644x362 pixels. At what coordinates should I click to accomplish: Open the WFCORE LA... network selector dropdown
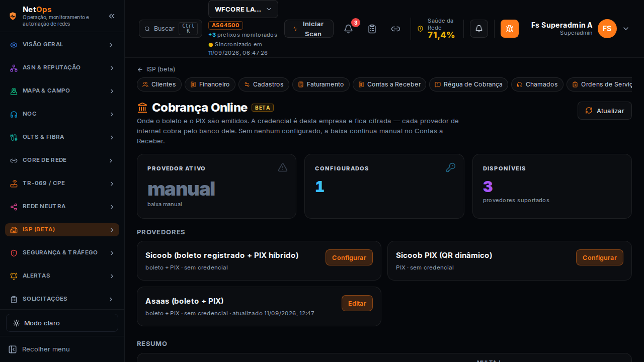point(243,9)
